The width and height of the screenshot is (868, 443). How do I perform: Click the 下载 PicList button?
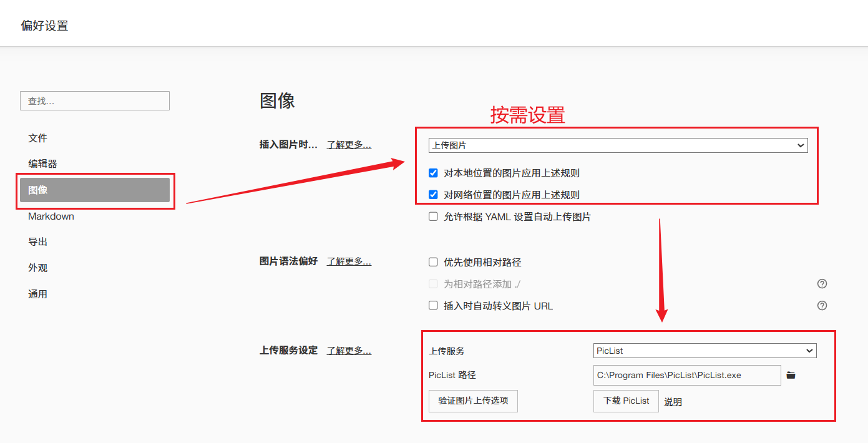[626, 401]
